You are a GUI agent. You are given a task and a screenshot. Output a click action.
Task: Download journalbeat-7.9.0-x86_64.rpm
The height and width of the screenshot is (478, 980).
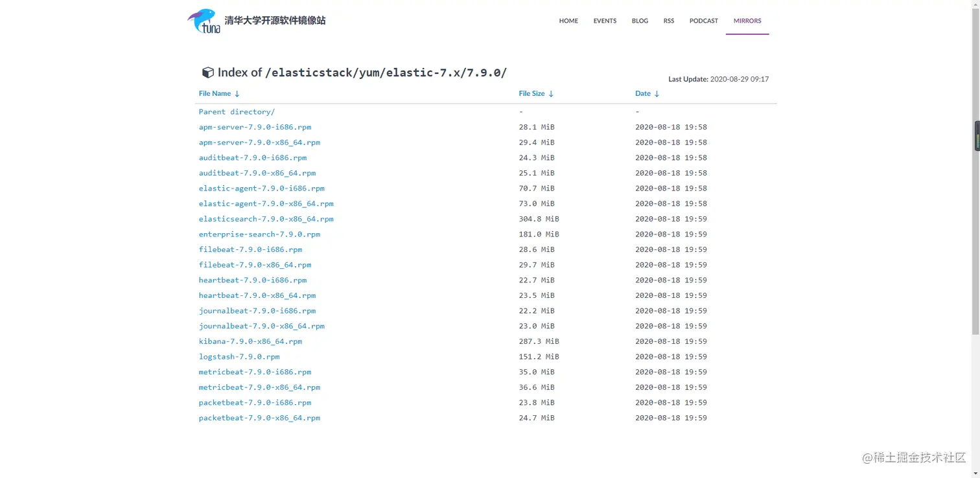pos(262,326)
